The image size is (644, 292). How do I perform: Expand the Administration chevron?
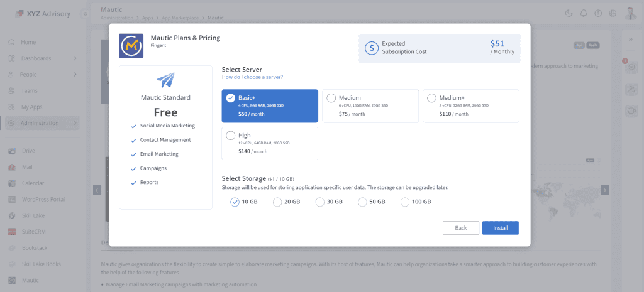[x=75, y=123]
